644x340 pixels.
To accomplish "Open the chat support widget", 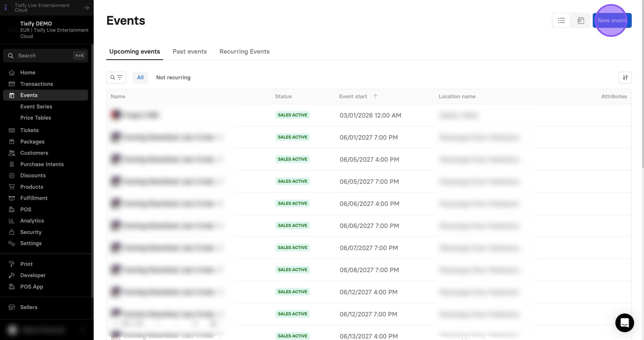I will [x=624, y=323].
